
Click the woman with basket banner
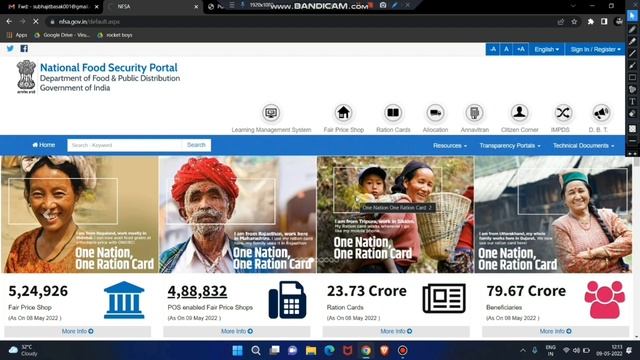(396, 215)
